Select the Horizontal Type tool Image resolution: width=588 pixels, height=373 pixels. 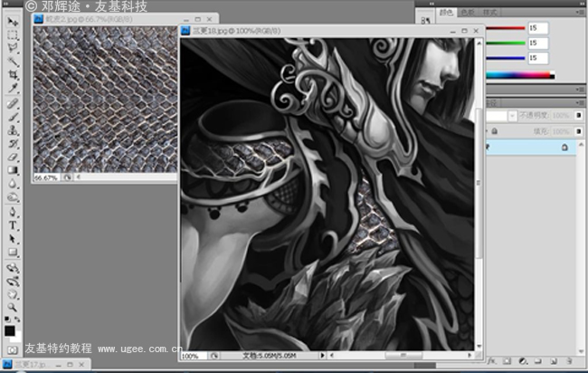click(13, 225)
